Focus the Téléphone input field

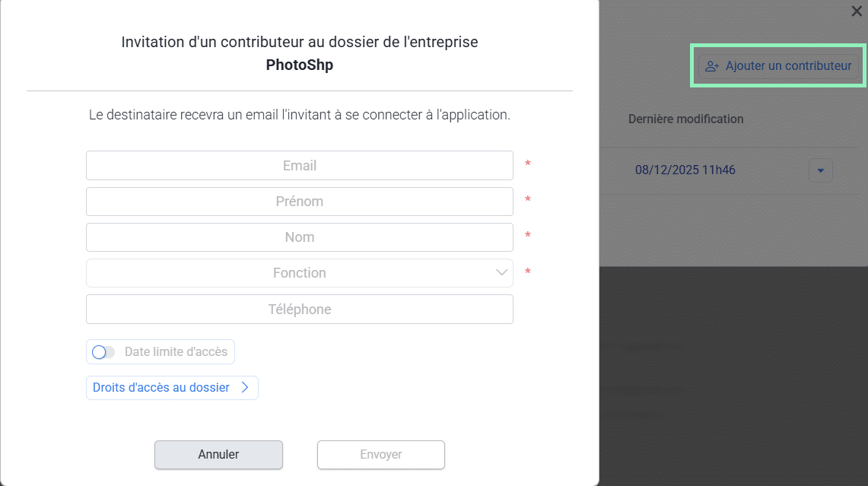299,310
